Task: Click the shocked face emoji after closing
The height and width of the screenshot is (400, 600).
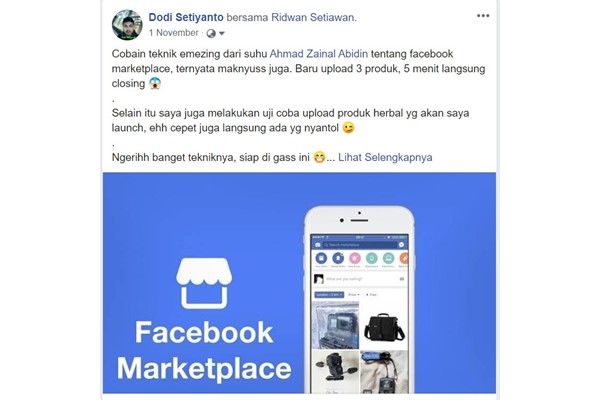Action: [x=155, y=83]
